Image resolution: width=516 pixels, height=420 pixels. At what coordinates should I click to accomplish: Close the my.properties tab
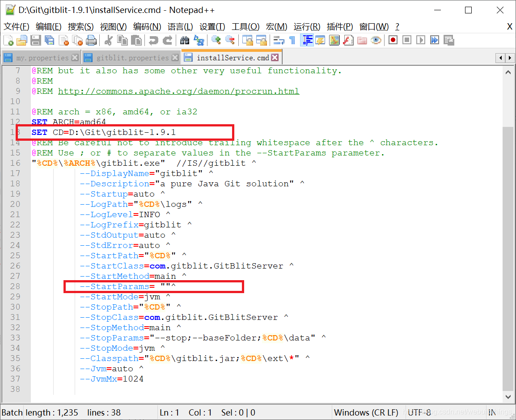pos(75,58)
